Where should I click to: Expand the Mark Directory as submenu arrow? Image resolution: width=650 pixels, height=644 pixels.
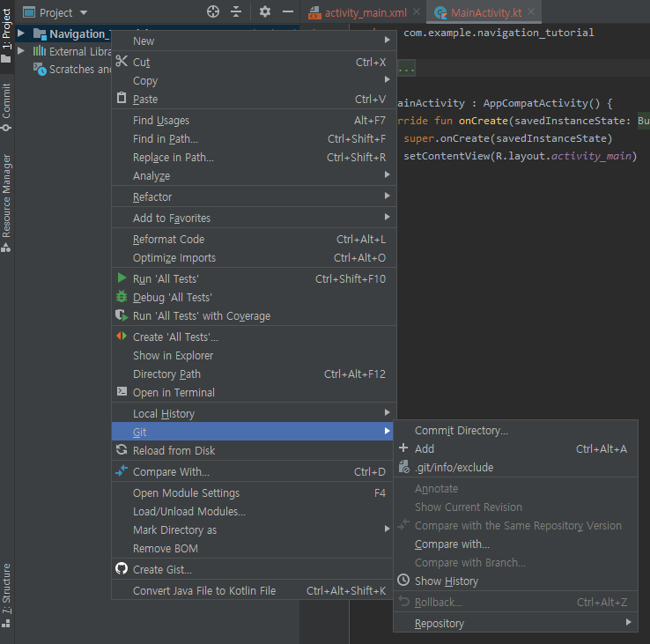[387, 529]
